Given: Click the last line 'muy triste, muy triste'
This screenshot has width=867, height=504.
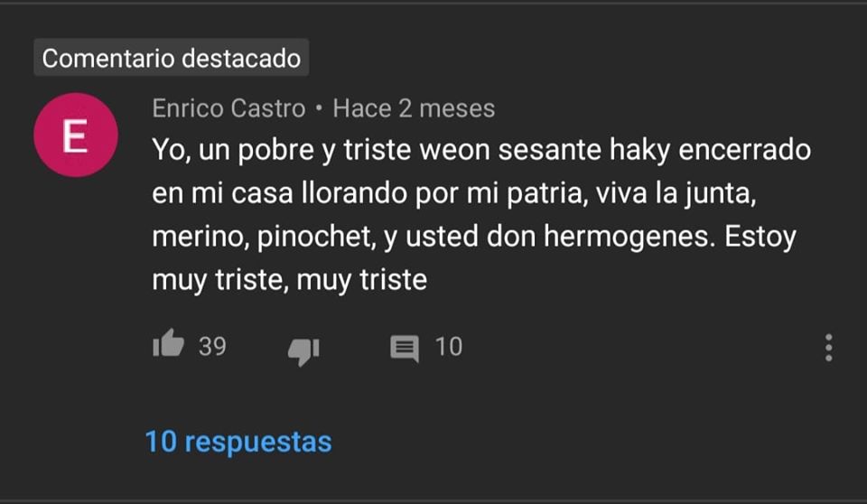Looking at the screenshot, I should click(x=289, y=280).
